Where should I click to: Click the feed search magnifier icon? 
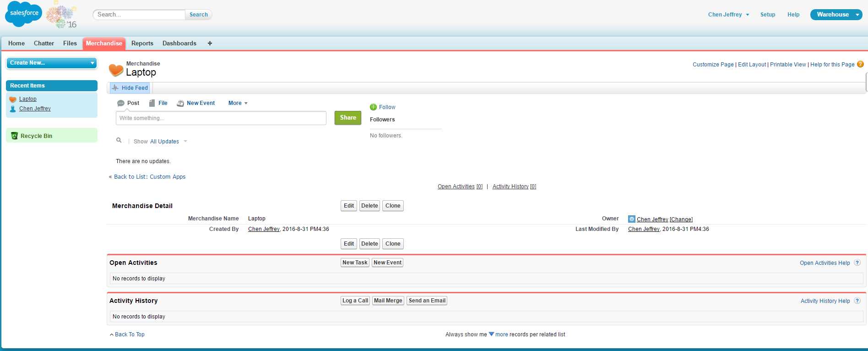[119, 141]
